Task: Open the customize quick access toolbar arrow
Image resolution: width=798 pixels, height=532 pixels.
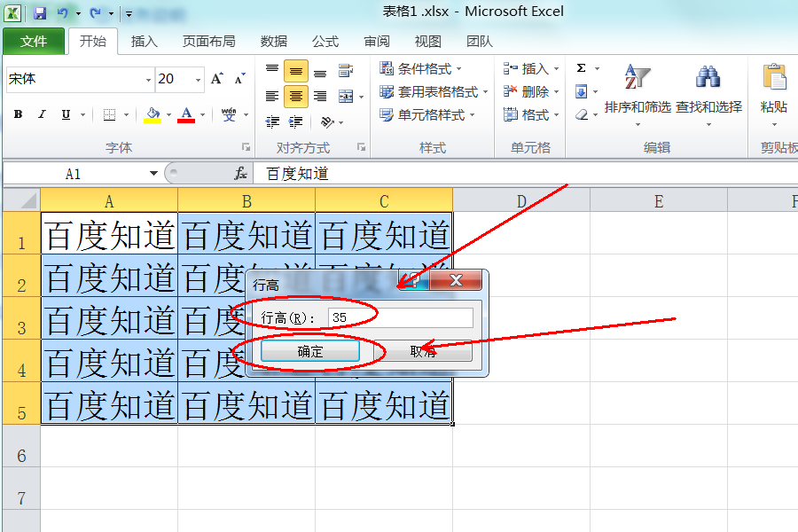Action: point(129,14)
